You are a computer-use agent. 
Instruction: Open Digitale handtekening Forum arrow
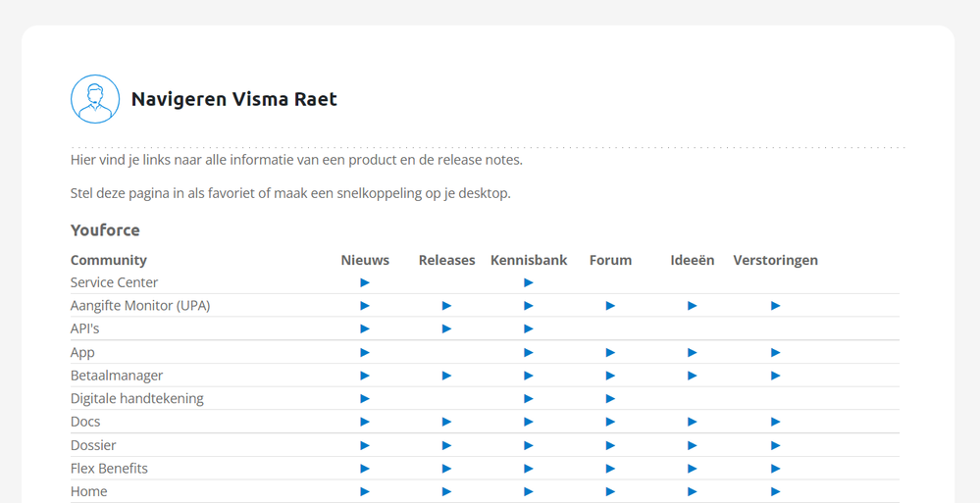(x=610, y=399)
